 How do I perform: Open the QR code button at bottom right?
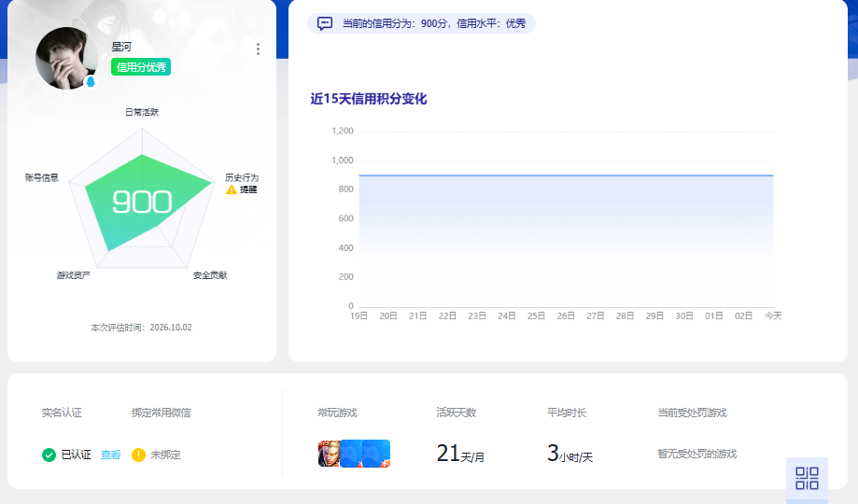coord(807,478)
